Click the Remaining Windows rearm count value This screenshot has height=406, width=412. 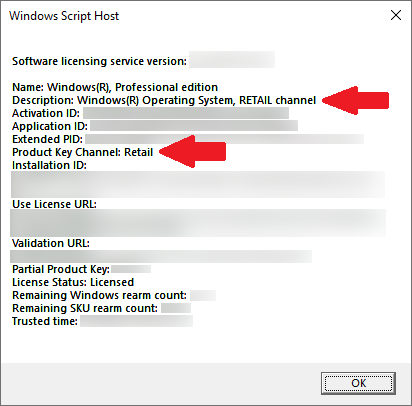pos(203,295)
